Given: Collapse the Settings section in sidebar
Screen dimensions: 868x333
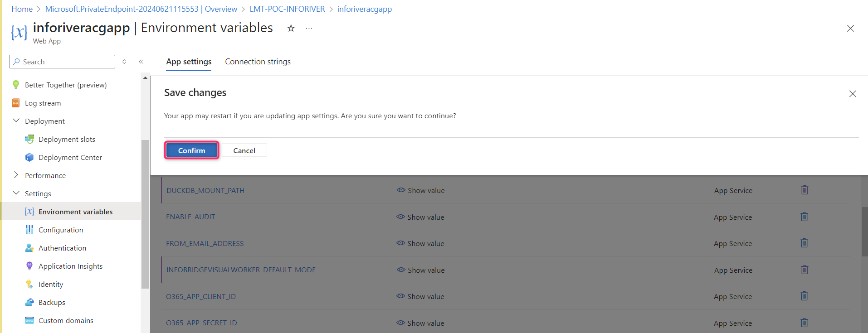Looking at the screenshot, I should (x=16, y=193).
